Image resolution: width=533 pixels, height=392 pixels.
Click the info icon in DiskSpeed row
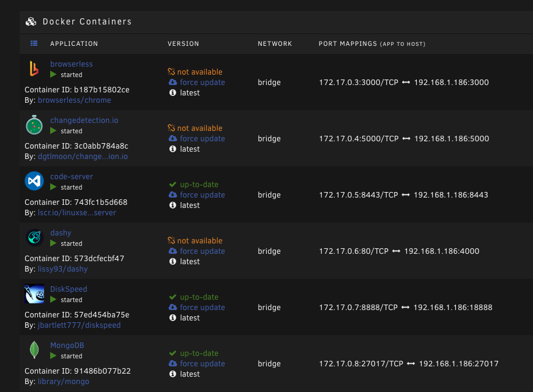(173, 317)
